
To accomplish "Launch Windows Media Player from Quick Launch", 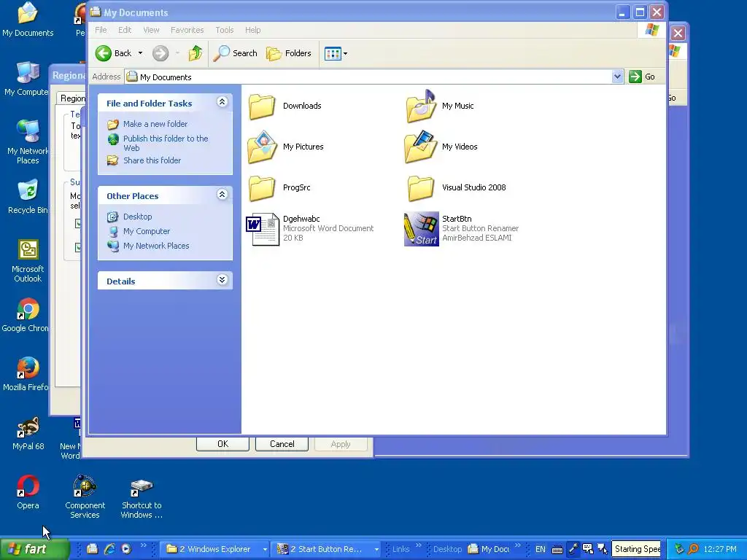I will pyautogui.click(x=126, y=549).
